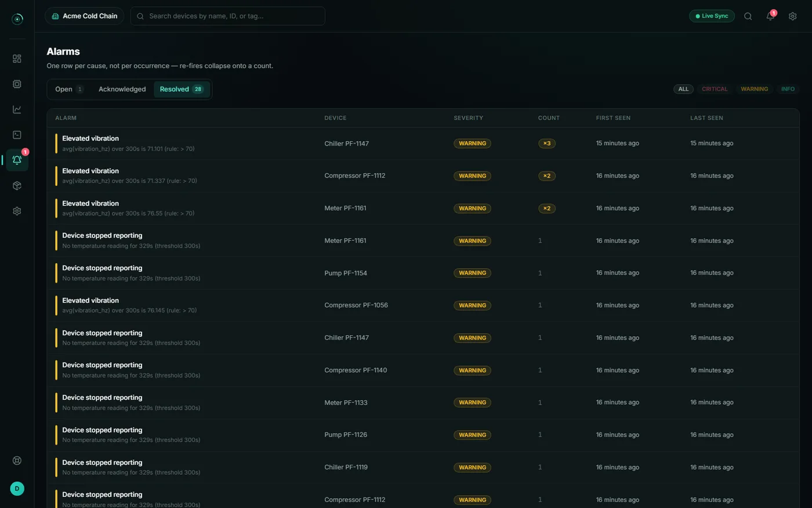Viewport: 812px width, 508px height.
Task: Open the top-right settings gear icon
Action: (792, 16)
